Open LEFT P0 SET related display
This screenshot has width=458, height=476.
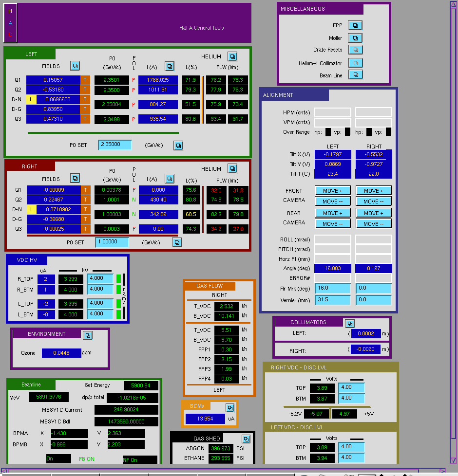coord(178,146)
